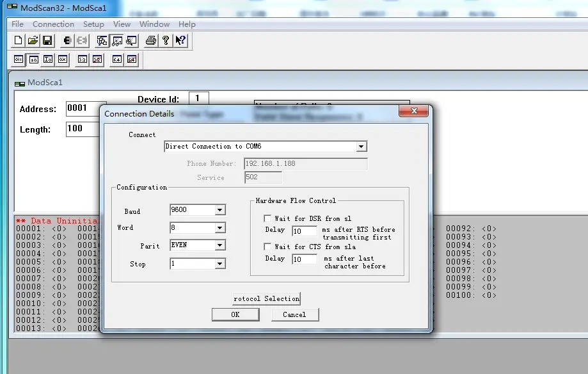This screenshot has width=588, height=374.
Task: Click Cancel in Connection Details dialog
Action: [295, 314]
